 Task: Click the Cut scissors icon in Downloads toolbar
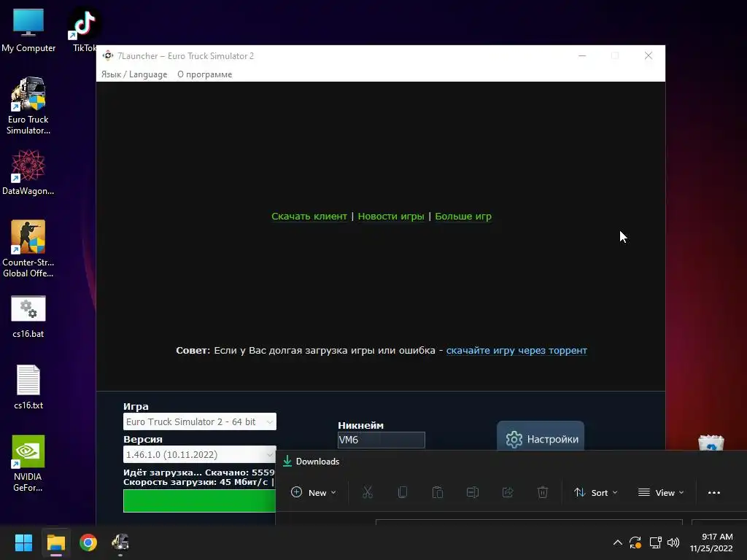(x=368, y=492)
